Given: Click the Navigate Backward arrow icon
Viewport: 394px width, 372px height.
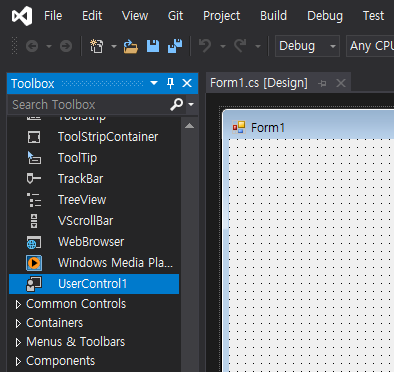Looking at the screenshot, I should 32,46.
